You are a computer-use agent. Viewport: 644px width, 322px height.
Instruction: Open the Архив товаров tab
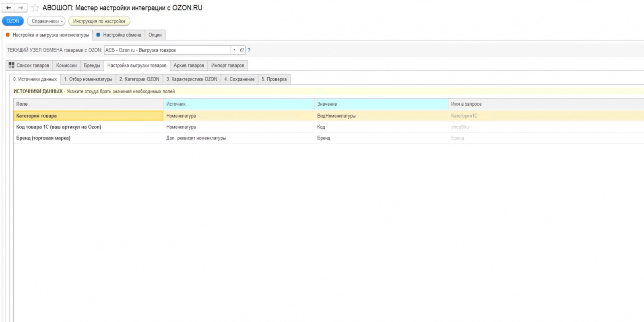point(189,66)
